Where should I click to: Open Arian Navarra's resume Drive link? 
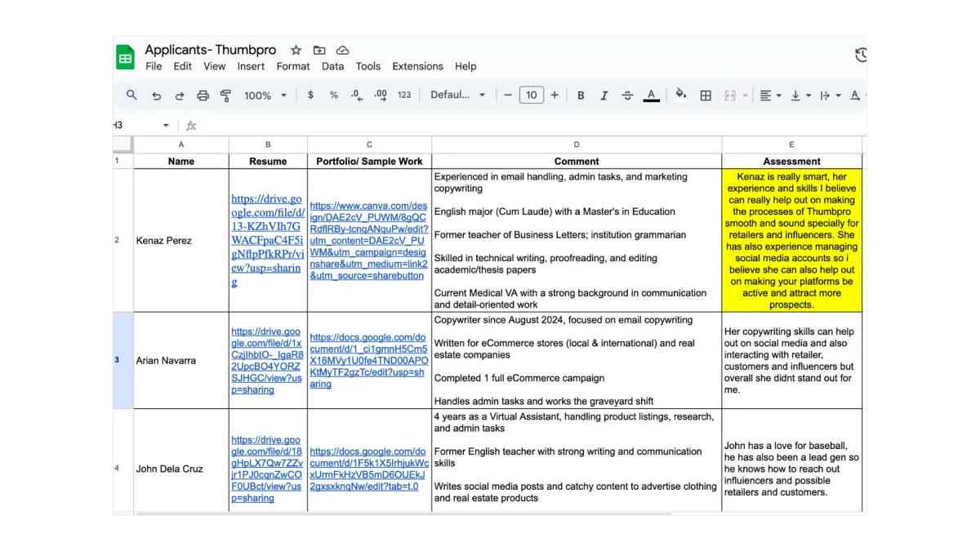[x=267, y=361]
